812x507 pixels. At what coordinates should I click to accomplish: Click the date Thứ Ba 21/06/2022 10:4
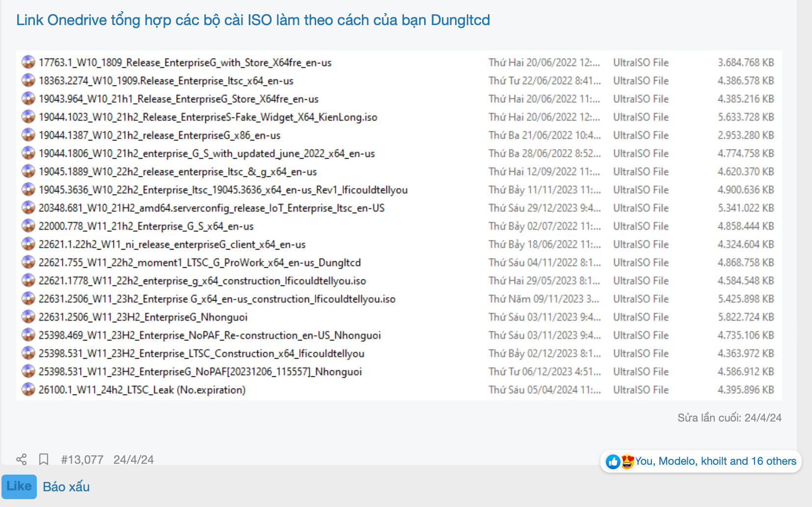tap(544, 135)
